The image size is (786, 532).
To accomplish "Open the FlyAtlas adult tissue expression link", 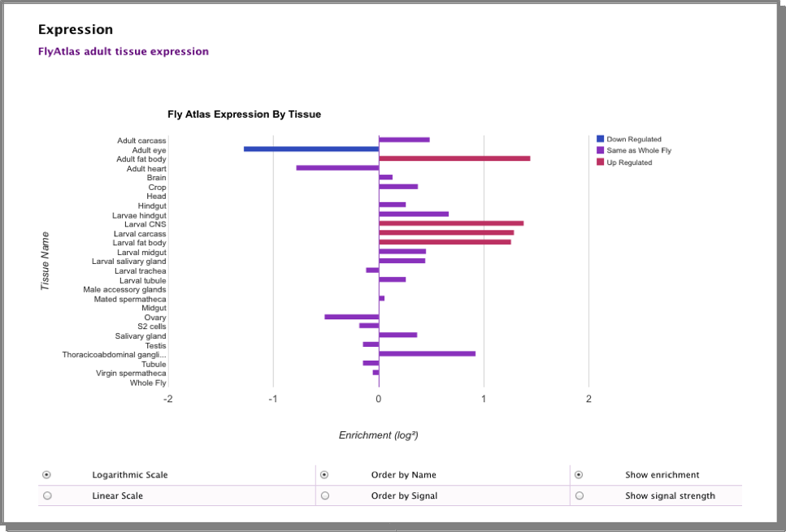I will 124,51.
